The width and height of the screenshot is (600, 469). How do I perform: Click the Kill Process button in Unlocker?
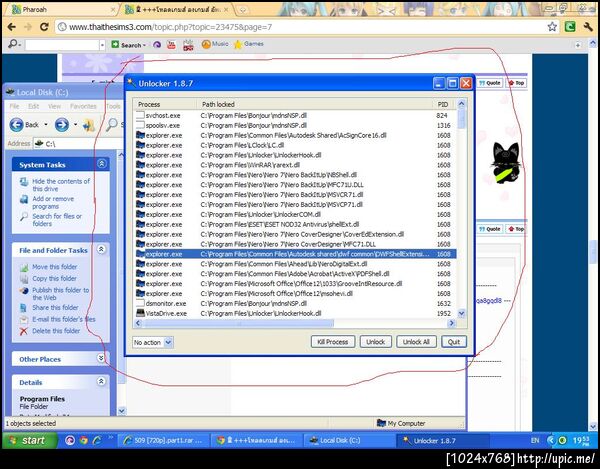pos(333,342)
